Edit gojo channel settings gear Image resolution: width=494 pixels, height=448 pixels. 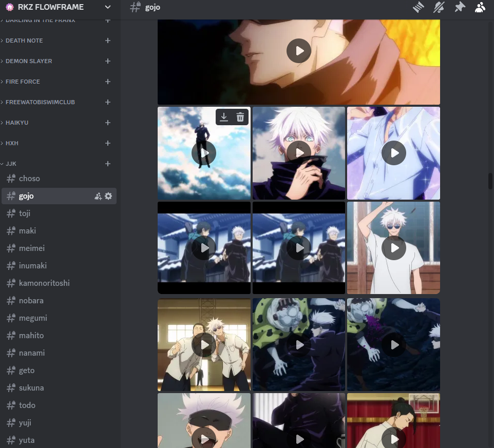[108, 196]
